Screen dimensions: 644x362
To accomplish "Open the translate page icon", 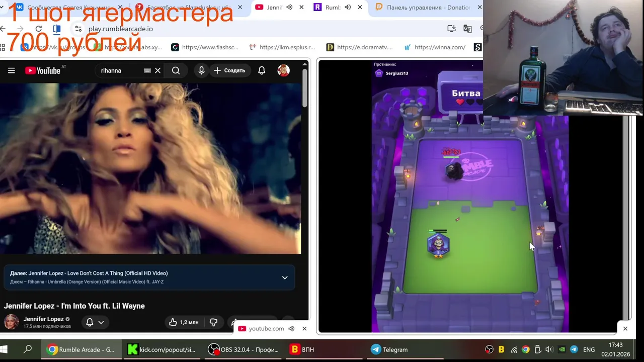I will click(x=467, y=29).
